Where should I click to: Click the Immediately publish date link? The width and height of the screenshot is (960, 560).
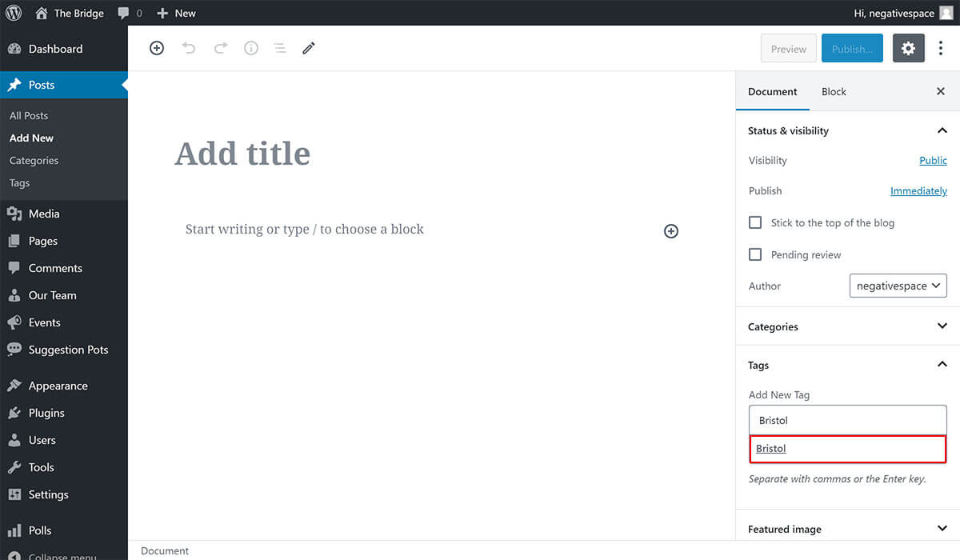tap(918, 191)
